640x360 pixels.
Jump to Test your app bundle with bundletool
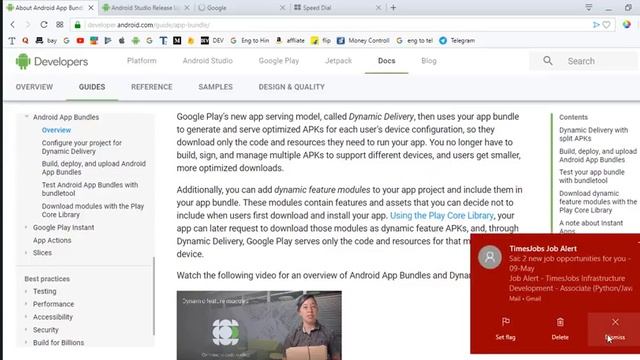(591, 176)
